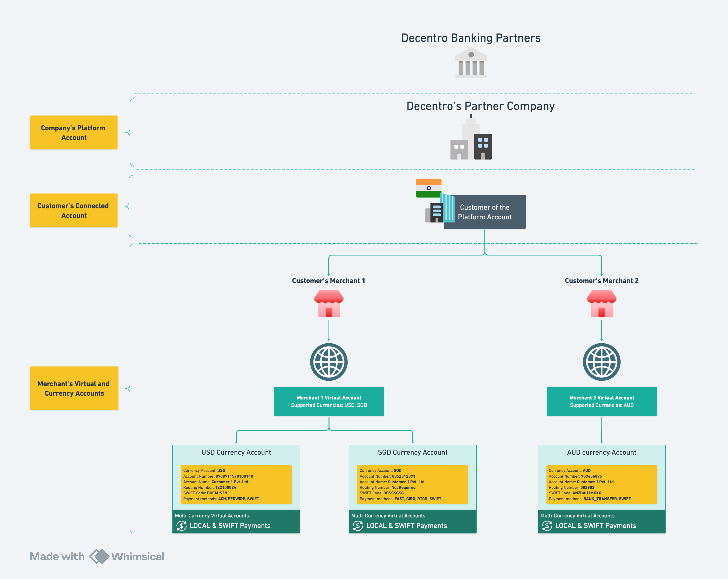Select the Company's Platform Account label
The width and height of the screenshot is (728, 579).
pos(74,132)
